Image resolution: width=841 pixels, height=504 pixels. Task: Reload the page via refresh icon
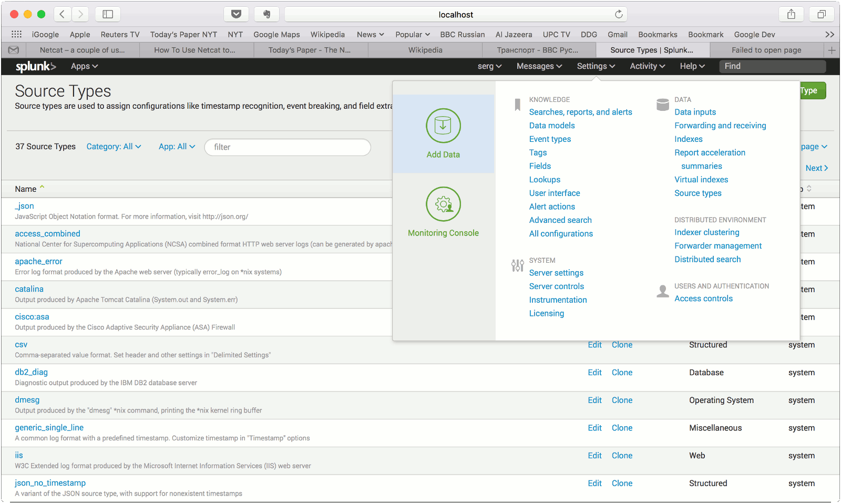point(619,14)
